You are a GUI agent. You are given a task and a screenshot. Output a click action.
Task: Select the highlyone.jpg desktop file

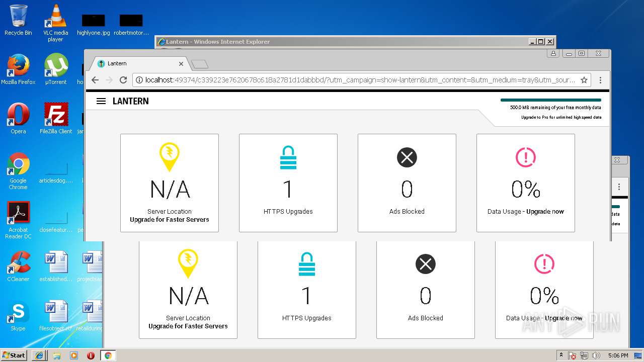tap(93, 25)
